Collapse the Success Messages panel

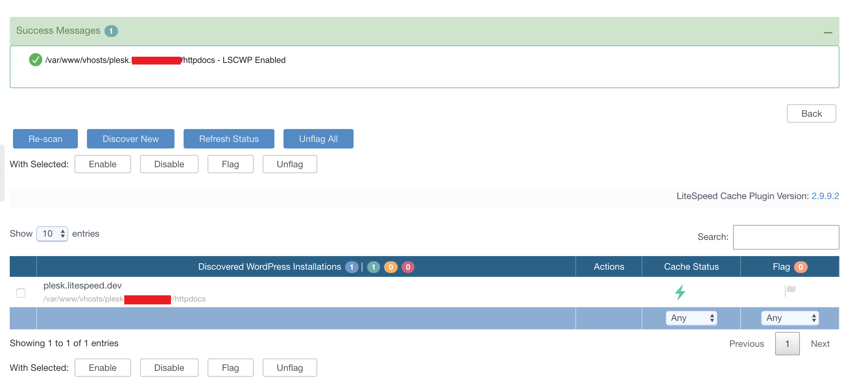click(x=827, y=32)
